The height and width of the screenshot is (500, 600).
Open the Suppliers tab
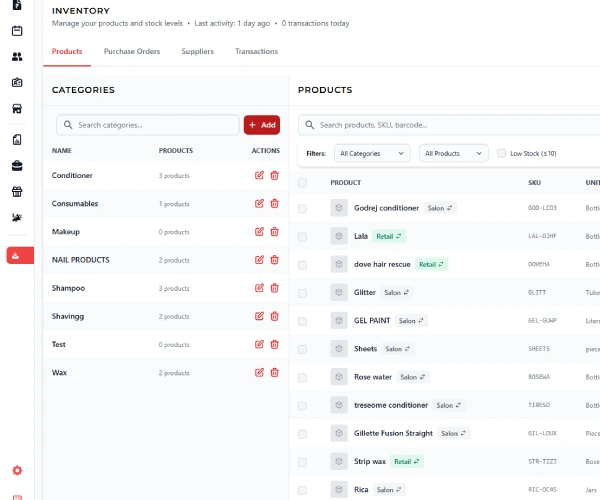(197, 51)
